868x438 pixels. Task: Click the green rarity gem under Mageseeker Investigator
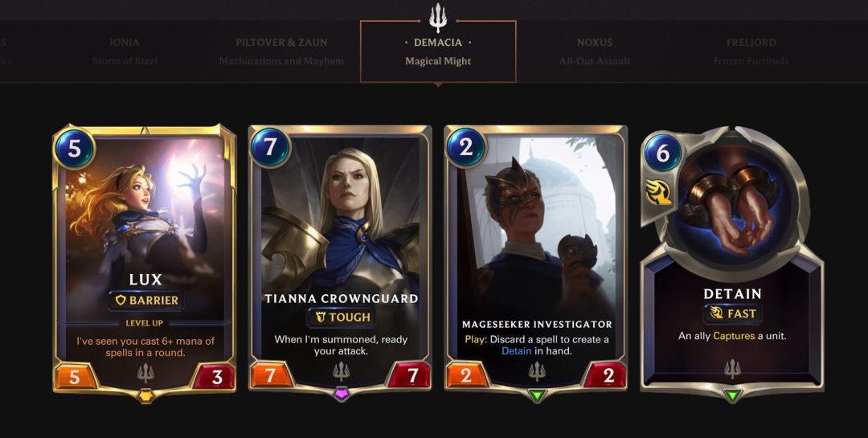[537, 395]
